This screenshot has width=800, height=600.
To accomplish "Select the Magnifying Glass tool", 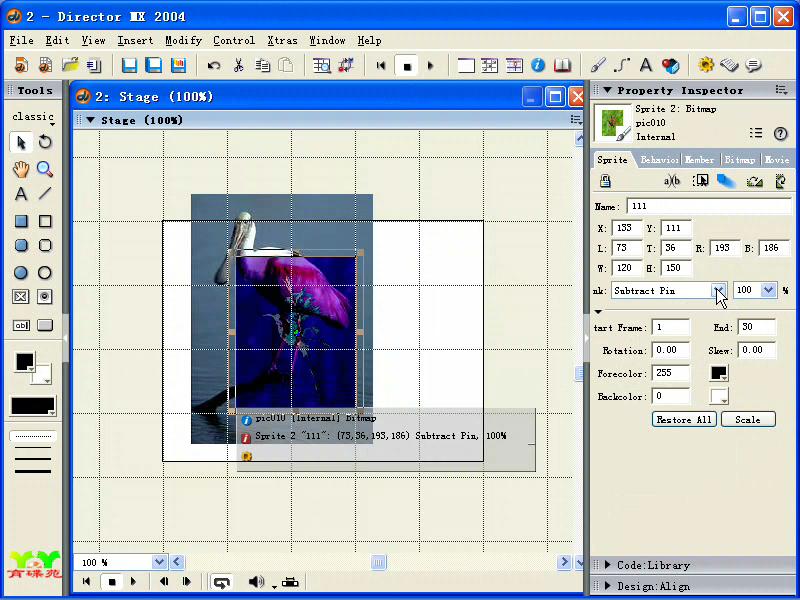I will pyautogui.click(x=45, y=169).
